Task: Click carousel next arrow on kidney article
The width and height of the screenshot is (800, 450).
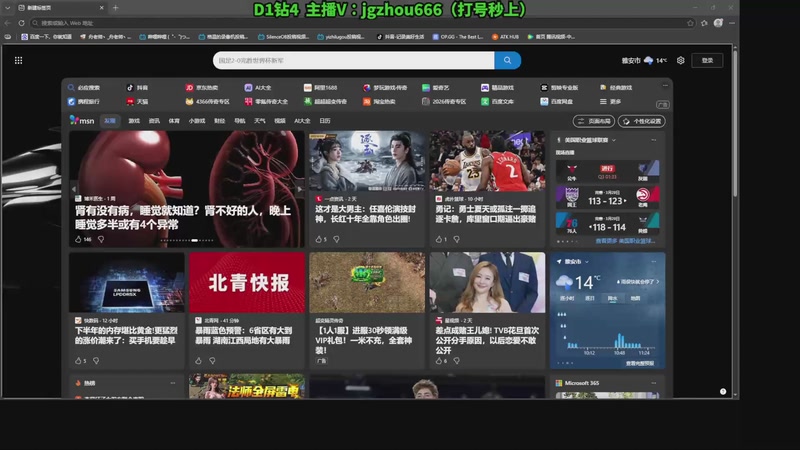Action: click(299, 189)
